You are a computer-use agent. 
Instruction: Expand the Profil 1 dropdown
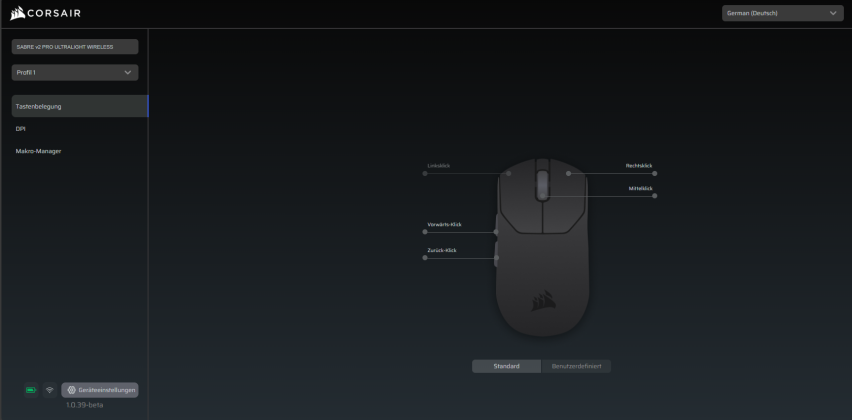coord(75,72)
